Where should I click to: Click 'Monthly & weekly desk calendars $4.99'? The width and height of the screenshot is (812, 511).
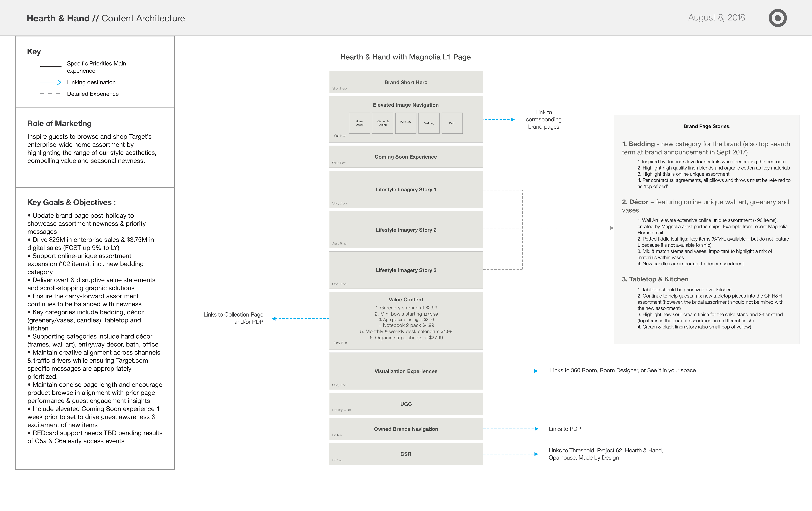pyautogui.click(x=406, y=331)
